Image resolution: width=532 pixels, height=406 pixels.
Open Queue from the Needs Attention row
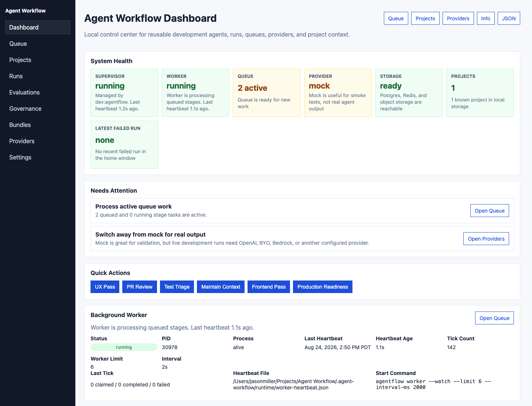(x=490, y=211)
